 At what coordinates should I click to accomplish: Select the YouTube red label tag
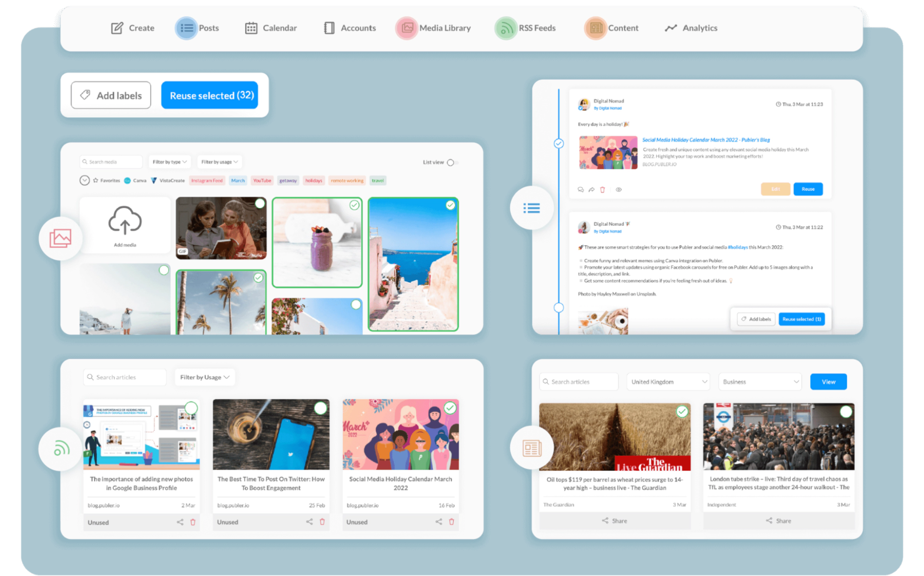[x=262, y=181]
